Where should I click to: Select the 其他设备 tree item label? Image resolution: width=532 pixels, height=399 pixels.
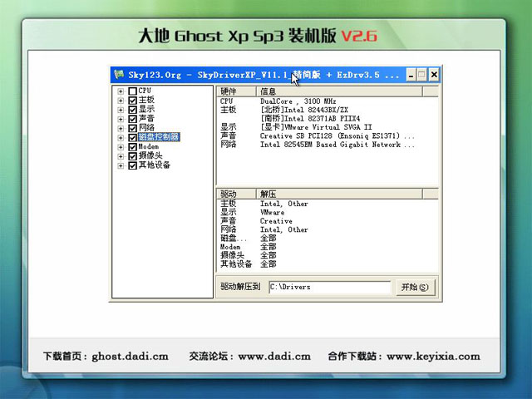click(155, 165)
